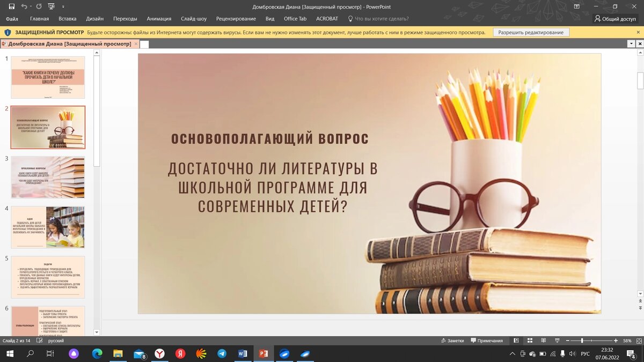
Task: Go to previous slide double-arrow button
Action: 640,301
